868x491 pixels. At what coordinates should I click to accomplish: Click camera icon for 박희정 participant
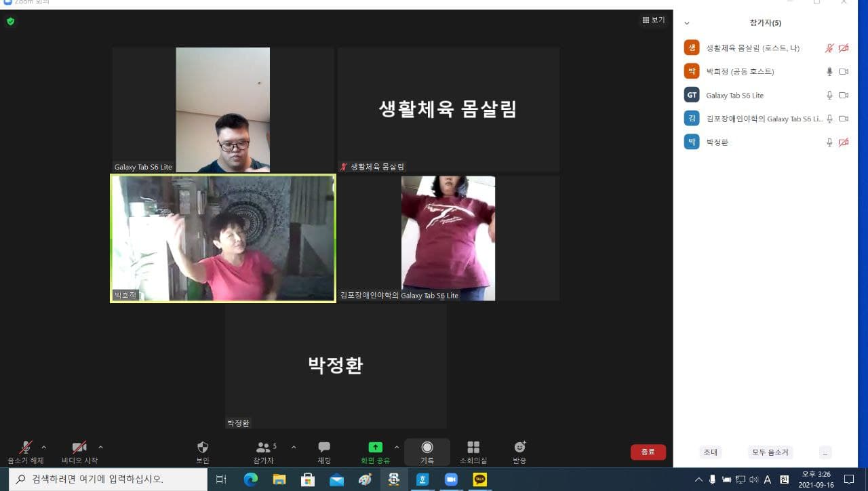(x=844, y=72)
